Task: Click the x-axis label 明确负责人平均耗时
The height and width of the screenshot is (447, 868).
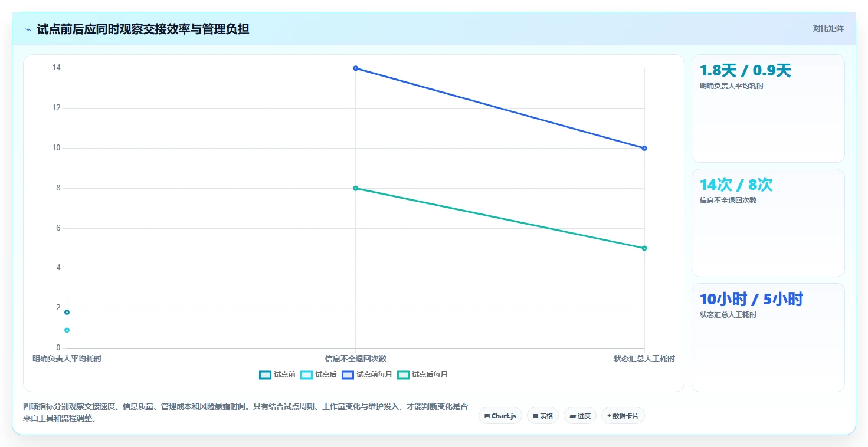Action: point(67,359)
